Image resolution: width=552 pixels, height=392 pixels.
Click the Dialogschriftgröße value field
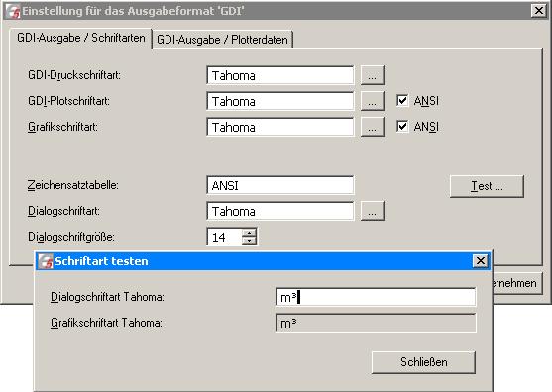click(225, 237)
